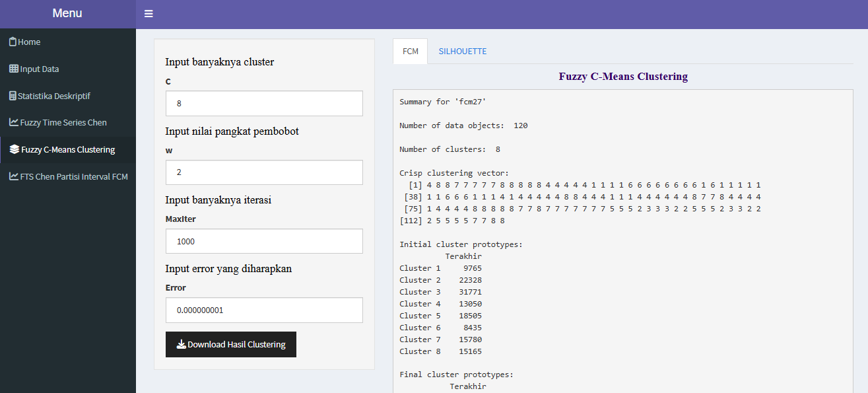
Task: Click the 'Cluster 2 22328' row
Action: tap(441, 280)
